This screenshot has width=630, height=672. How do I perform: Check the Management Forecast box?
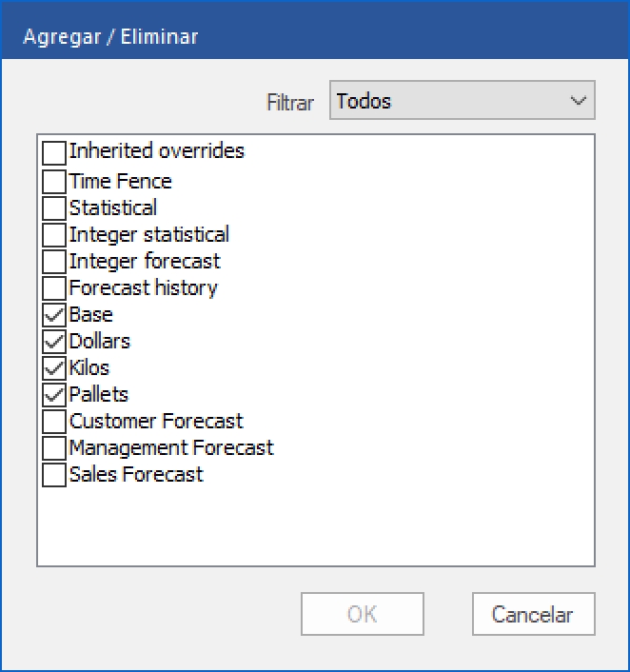tap(54, 448)
